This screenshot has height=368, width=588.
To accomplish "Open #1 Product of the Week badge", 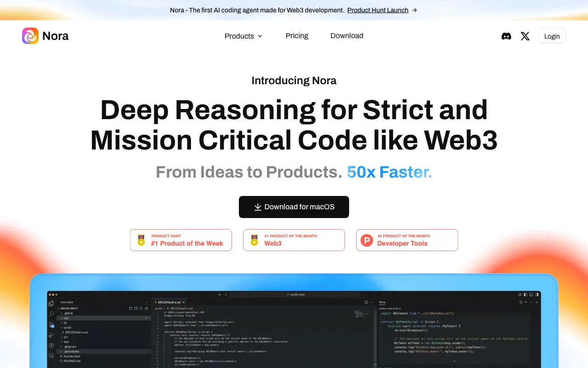I will pos(181,240).
